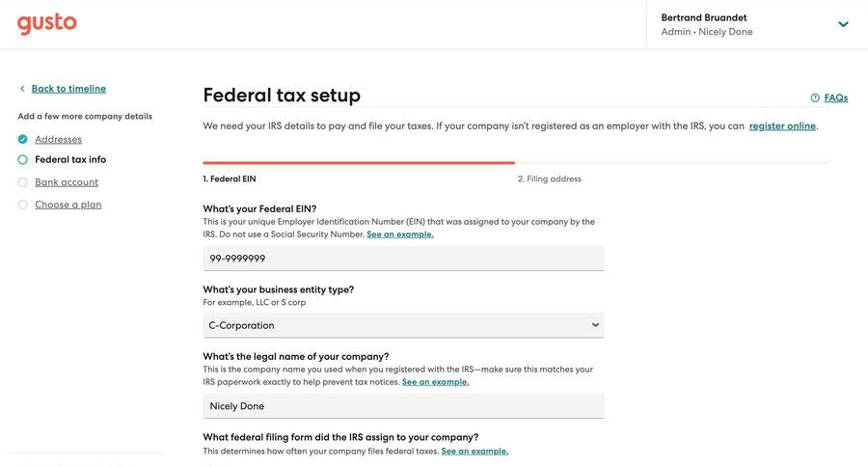
Task: Go Back to timeline
Action: [x=68, y=89]
